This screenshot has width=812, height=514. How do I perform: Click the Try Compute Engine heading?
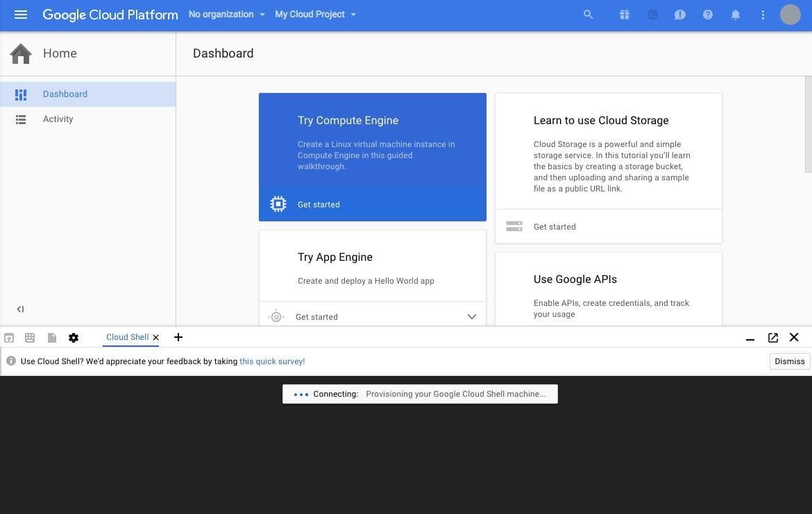point(348,121)
